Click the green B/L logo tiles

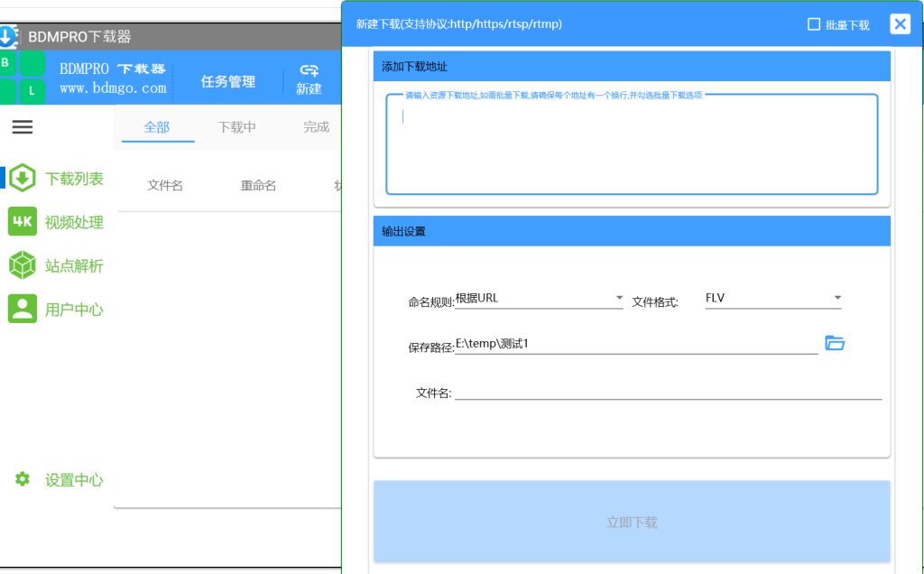tap(23, 78)
